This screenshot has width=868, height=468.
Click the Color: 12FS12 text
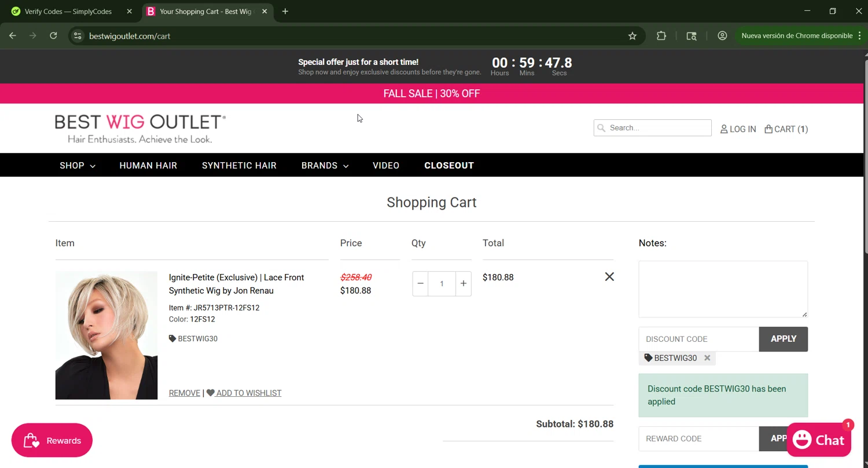click(192, 319)
